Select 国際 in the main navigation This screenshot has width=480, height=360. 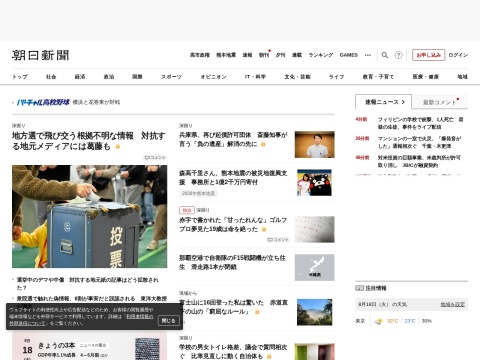click(137, 77)
